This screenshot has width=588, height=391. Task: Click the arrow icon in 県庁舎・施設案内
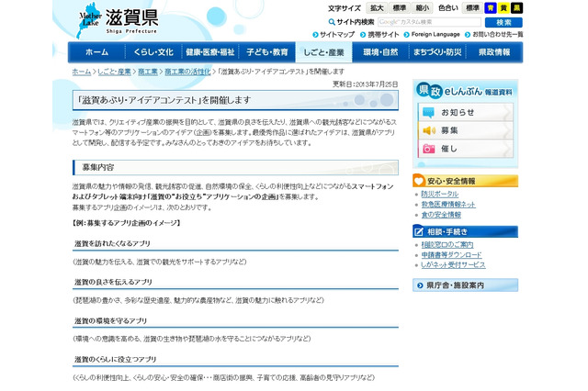click(x=420, y=285)
